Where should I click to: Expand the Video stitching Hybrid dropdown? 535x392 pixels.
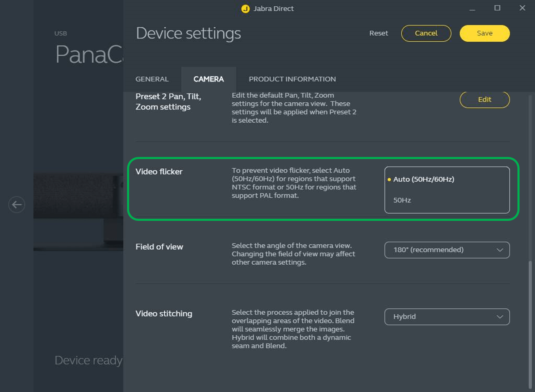(x=447, y=317)
